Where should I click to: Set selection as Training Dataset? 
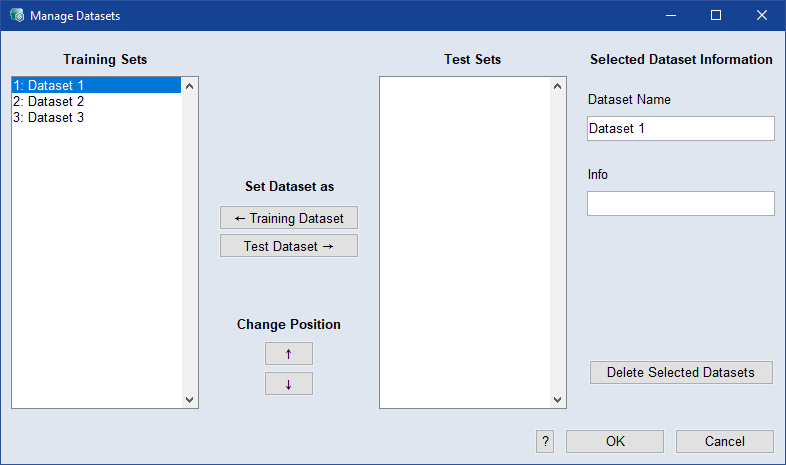pyautogui.click(x=288, y=218)
